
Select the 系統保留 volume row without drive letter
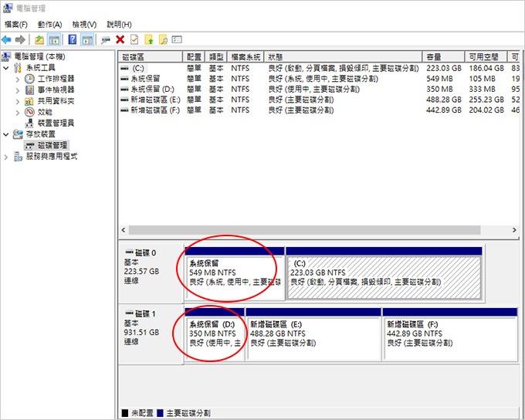(320, 79)
